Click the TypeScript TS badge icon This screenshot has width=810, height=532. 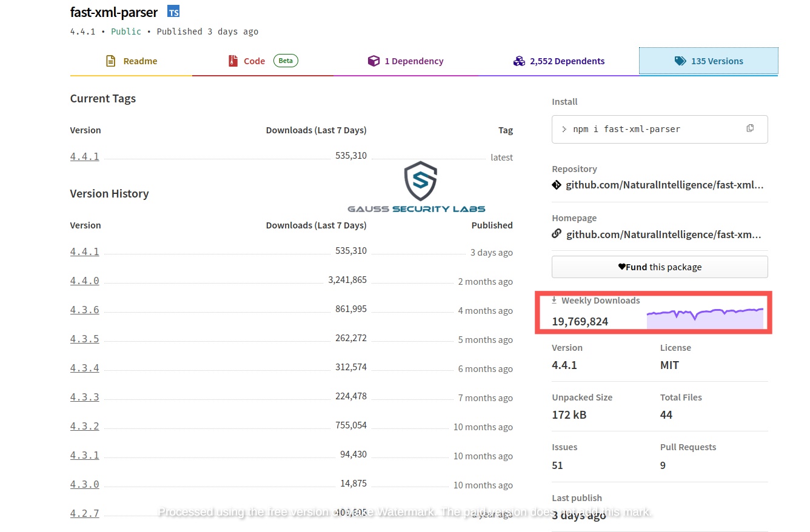173,12
